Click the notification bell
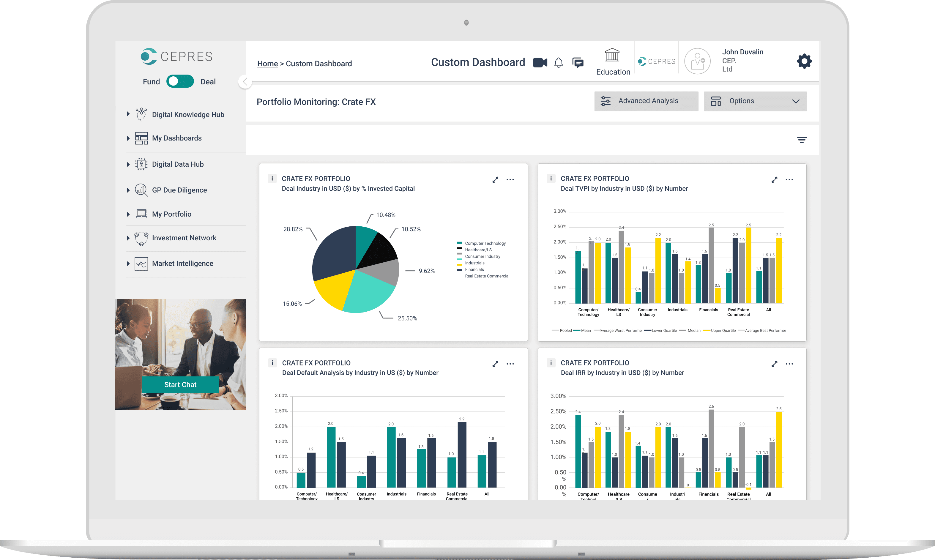The image size is (935, 560). 559,63
